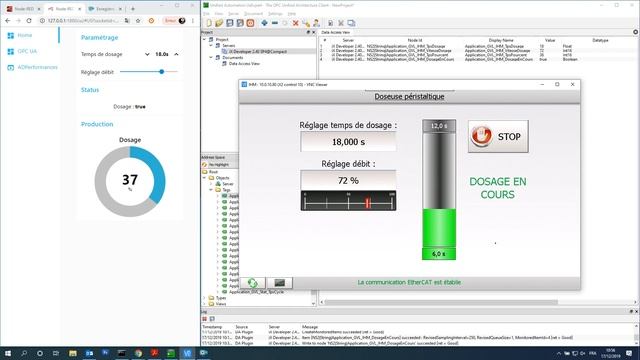
Task: Click the 18,000 s dosage time field
Action: [348, 142]
